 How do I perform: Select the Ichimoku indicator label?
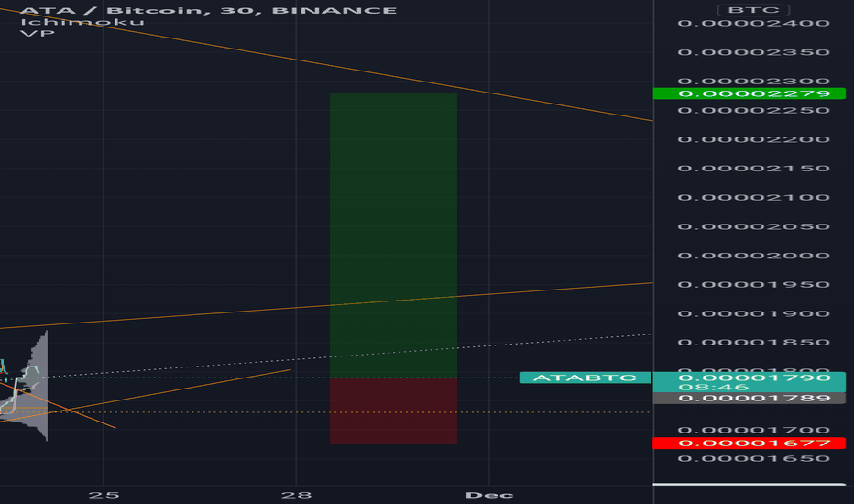82,22
